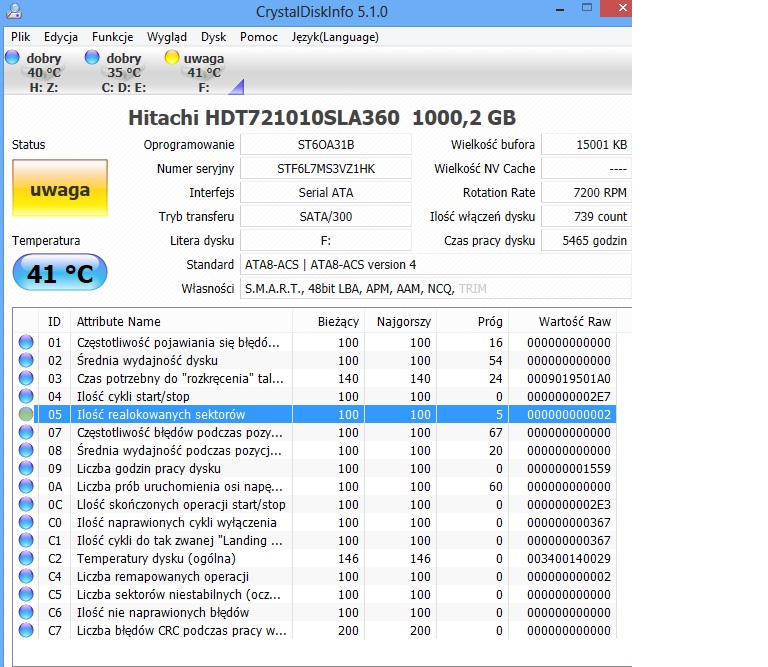
Task: Click the ATA8-ACS standard field
Action: pos(436,264)
